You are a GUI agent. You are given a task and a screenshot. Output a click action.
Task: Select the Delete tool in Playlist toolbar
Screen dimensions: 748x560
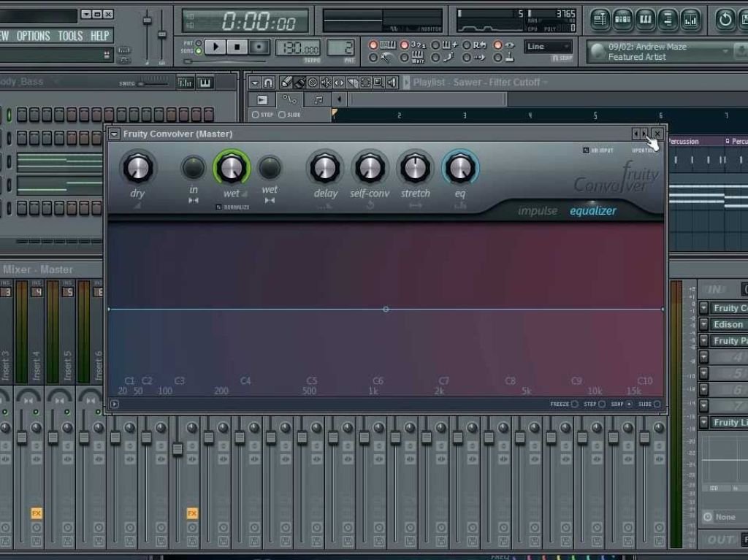click(313, 83)
